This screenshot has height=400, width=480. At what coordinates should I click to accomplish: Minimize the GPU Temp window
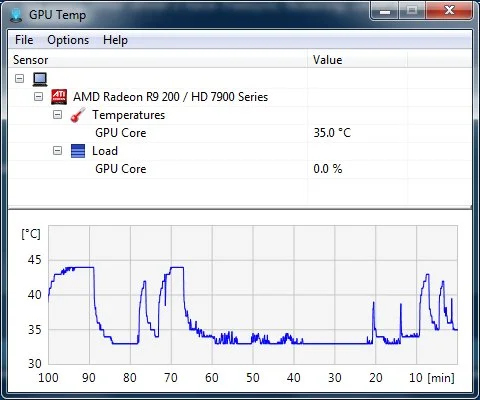(385, 12)
